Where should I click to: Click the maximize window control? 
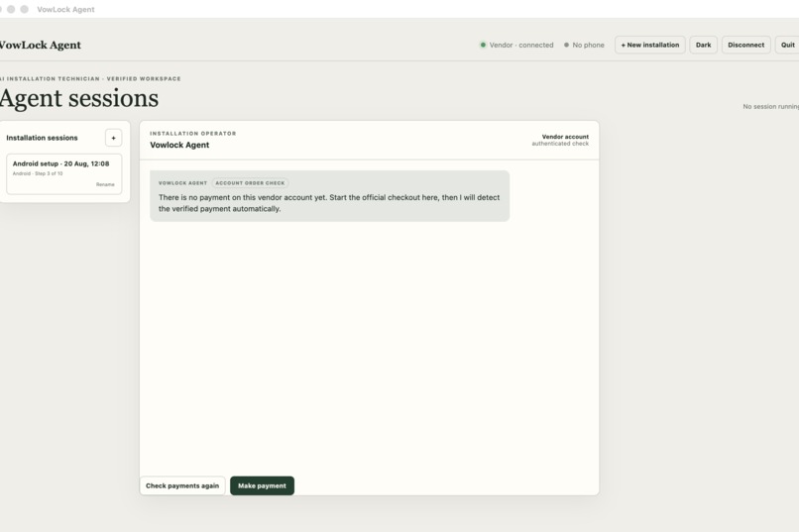pos(24,9)
